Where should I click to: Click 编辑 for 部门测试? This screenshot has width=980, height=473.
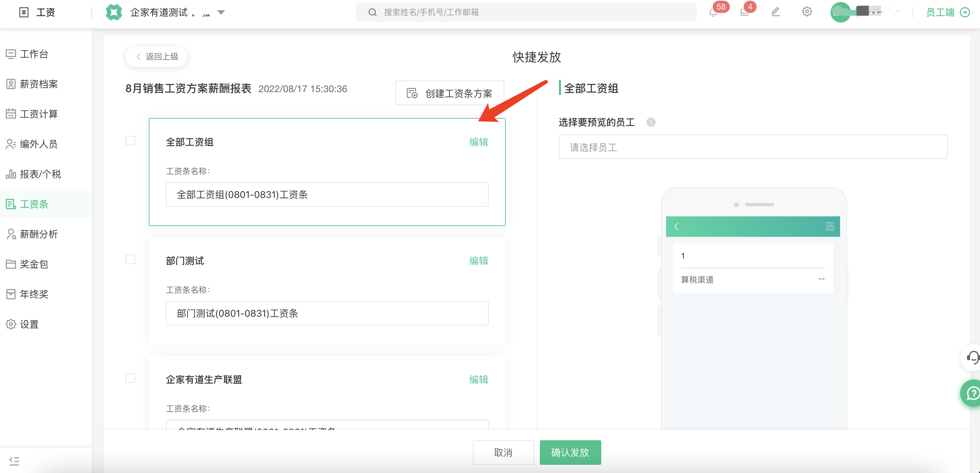click(x=479, y=261)
